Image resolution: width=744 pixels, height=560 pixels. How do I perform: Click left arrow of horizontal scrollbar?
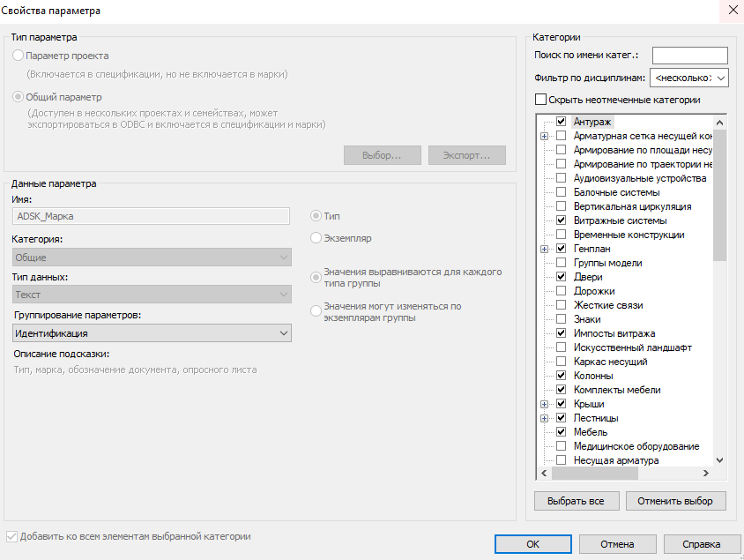[x=544, y=474]
